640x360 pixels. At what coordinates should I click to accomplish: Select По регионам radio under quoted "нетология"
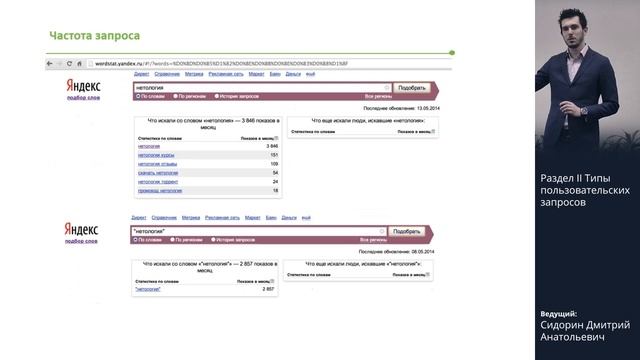coord(172,240)
